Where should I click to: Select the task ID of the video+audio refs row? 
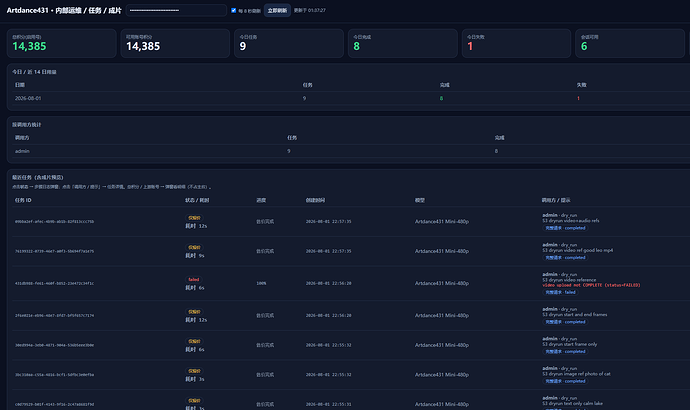coord(54,221)
